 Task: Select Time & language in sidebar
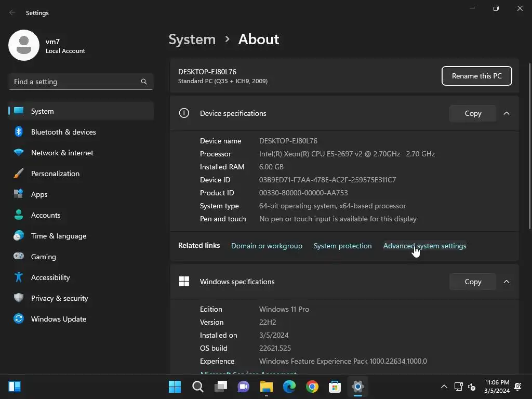pos(81,235)
